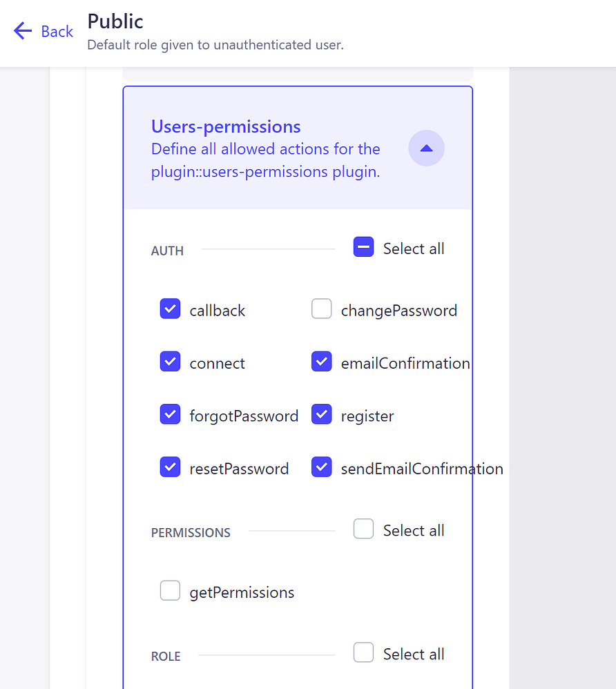Toggle sendEmailConfirmation off
616x689 pixels.
[x=322, y=467]
